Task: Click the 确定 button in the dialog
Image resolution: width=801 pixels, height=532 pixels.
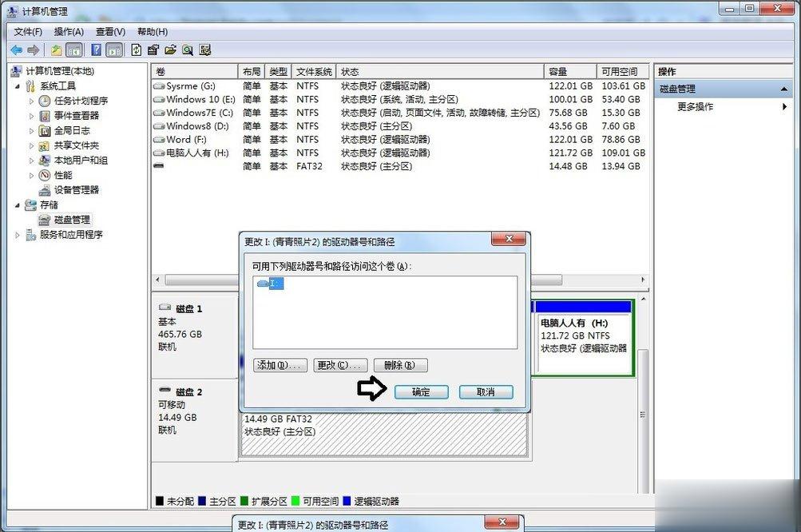Action: [421, 392]
